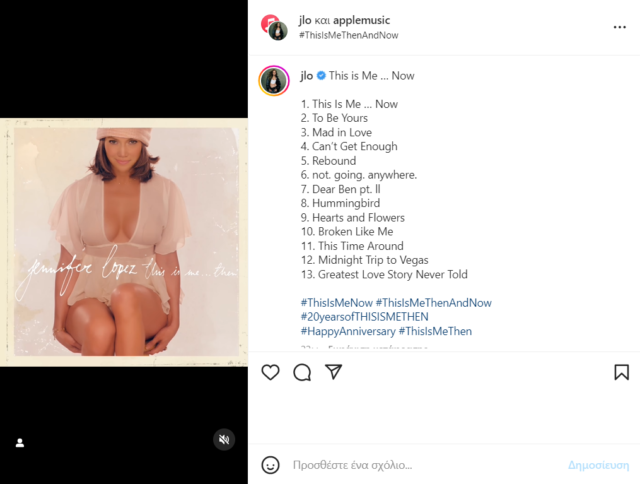Open jlo profile picture with story ring
This screenshot has width=640, height=484.
pyautogui.click(x=274, y=80)
